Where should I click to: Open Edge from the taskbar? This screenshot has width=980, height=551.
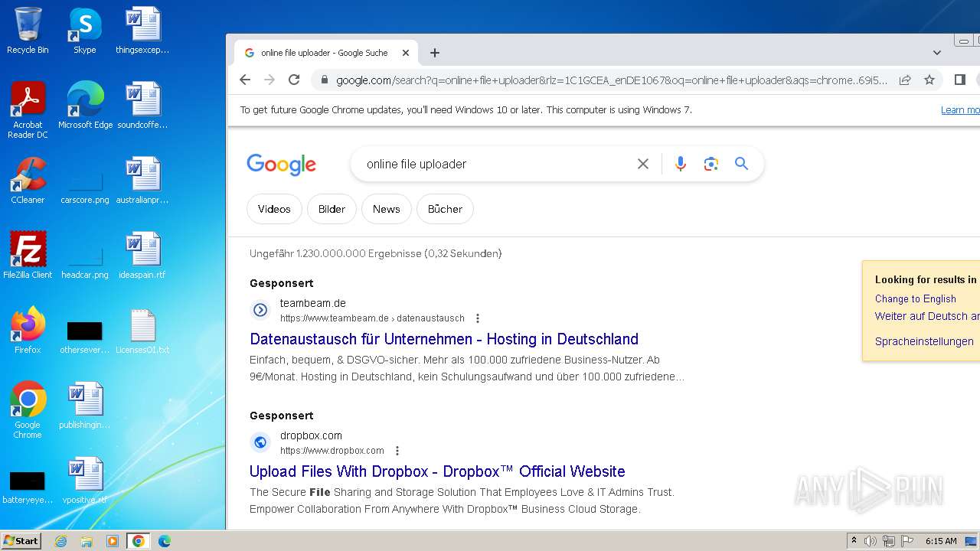[165, 541]
